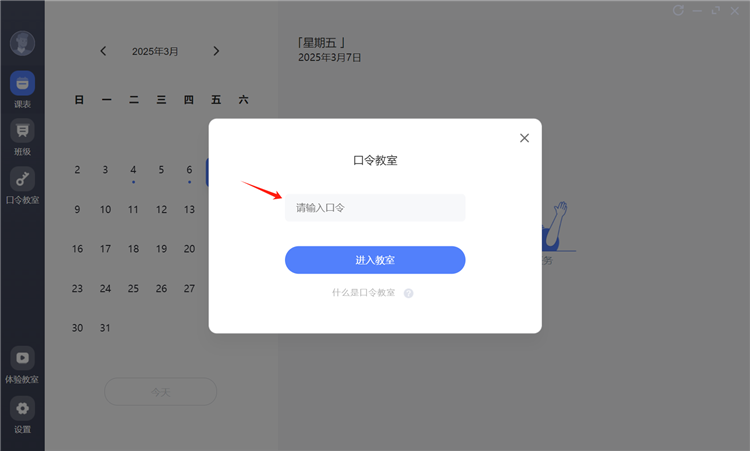This screenshot has height=451, width=750.
Task: Minimize the application window
Action: click(697, 11)
